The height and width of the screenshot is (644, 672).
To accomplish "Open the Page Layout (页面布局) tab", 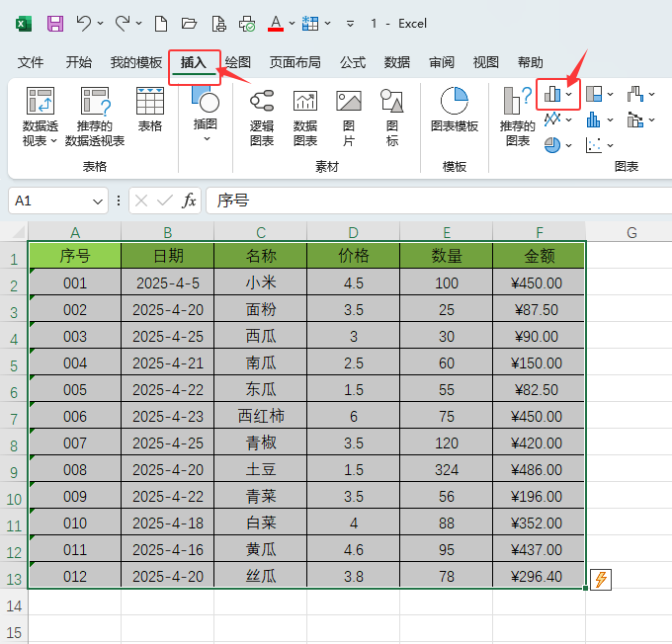I will tap(294, 62).
